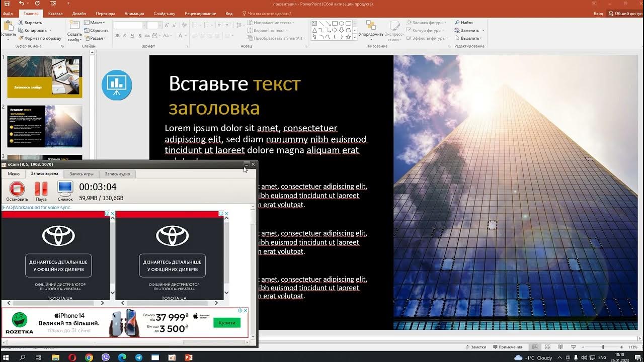Adjust the zoom slider in status bar
The width and height of the screenshot is (644, 362).
(603, 347)
